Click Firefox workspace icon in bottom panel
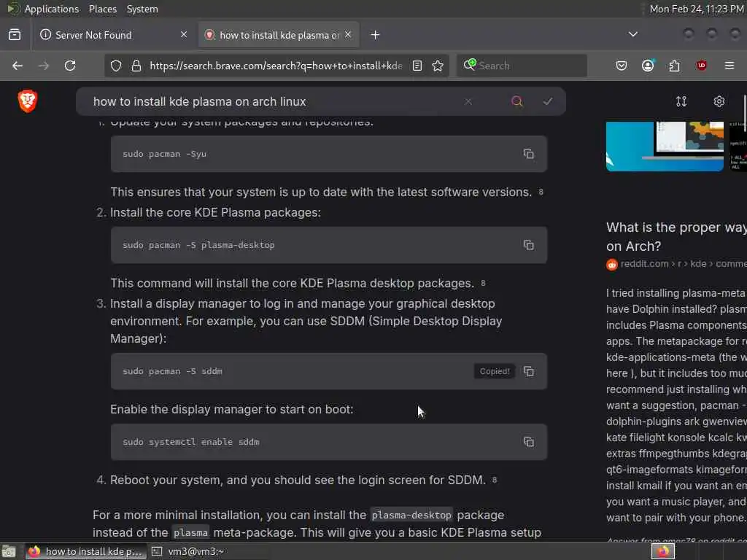 coord(662,551)
